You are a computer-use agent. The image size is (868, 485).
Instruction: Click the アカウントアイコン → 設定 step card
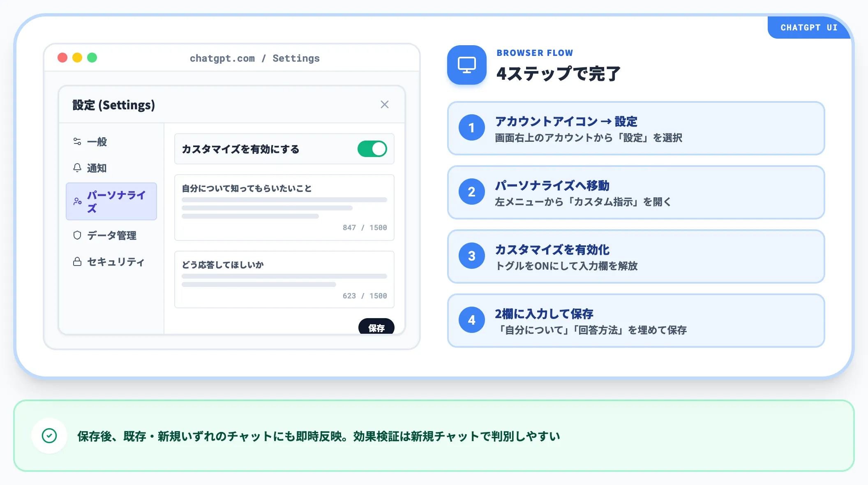[x=636, y=128]
